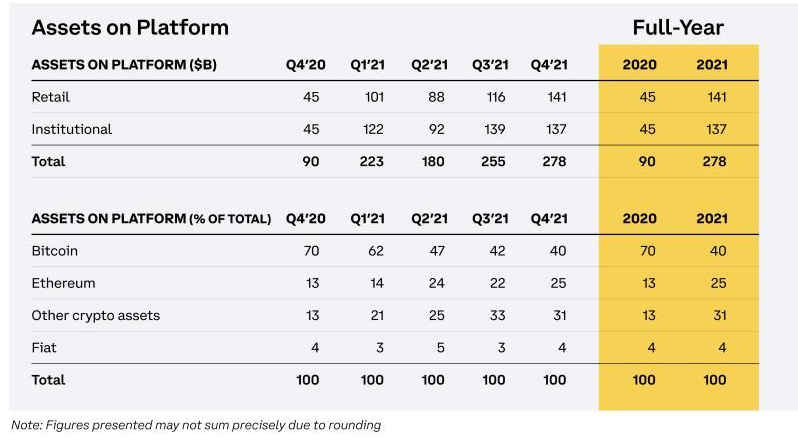
Task: Select the 'ASSETS ON PLATFORM (% OF TOTAL)' header
Action: click(x=151, y=218)
